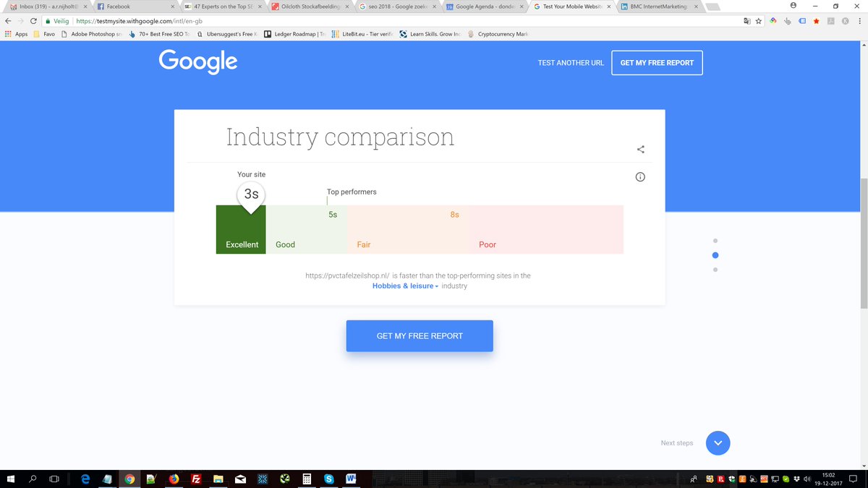This screenshot has width=868, height=488.
Task: Click the Next steps down-arrow circle
Action: tap(718, 442)
